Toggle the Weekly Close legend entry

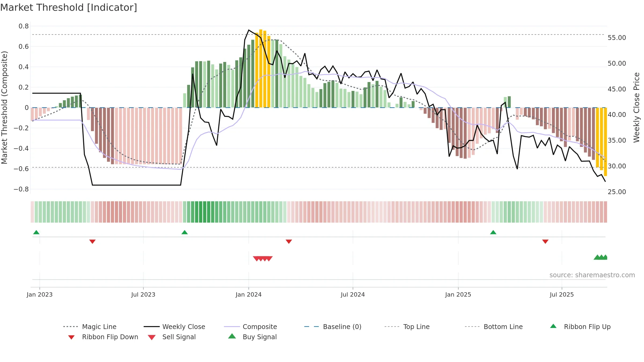click(x=174, y=327)
